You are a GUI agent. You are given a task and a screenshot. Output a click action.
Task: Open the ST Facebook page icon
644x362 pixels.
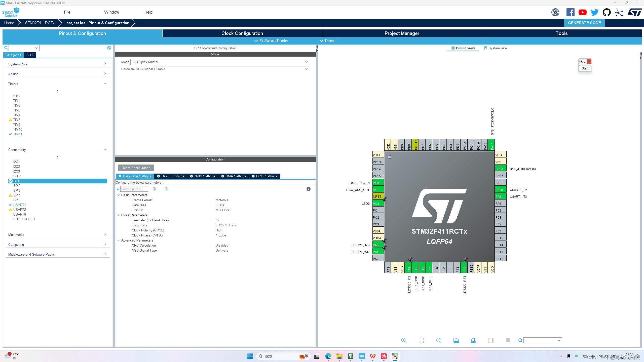click(570, 12)
